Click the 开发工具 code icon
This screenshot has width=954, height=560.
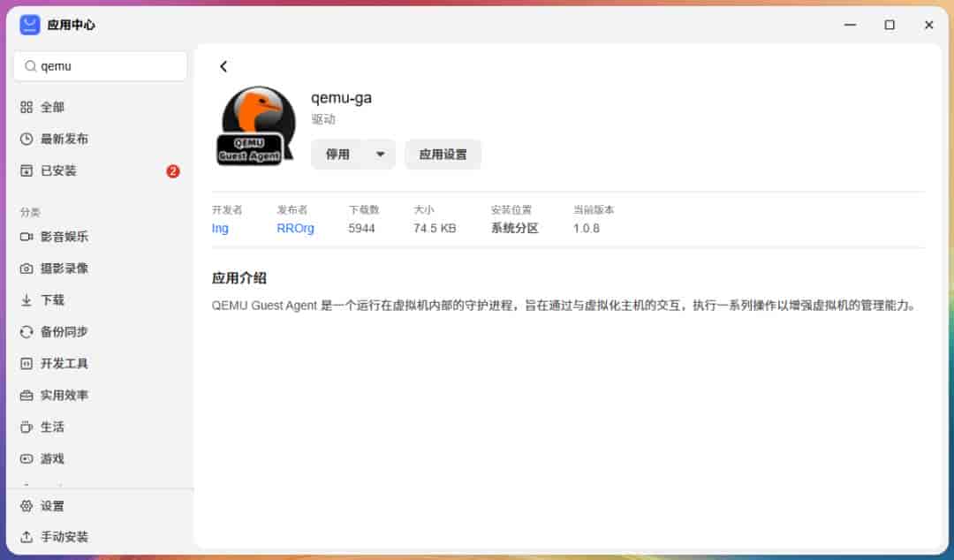[26, 363]
